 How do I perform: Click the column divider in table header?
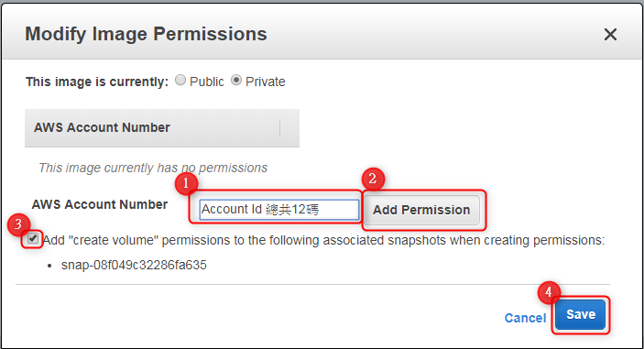280,127
